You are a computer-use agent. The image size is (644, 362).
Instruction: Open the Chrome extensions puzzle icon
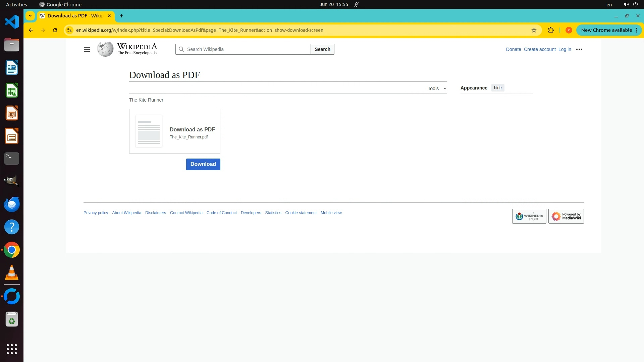point(551,30)
